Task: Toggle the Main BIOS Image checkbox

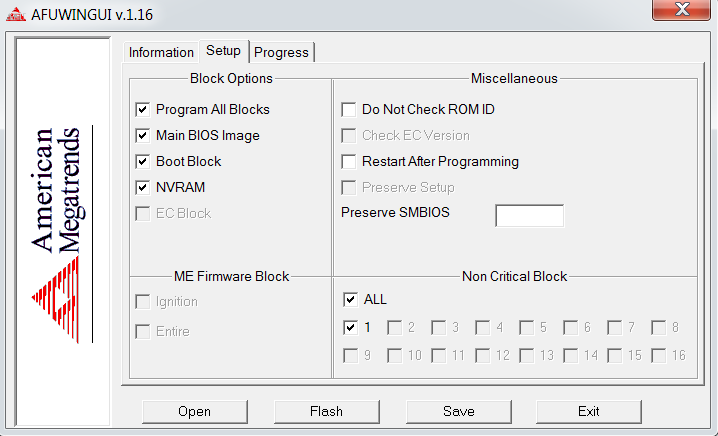Action: [143, 135]
